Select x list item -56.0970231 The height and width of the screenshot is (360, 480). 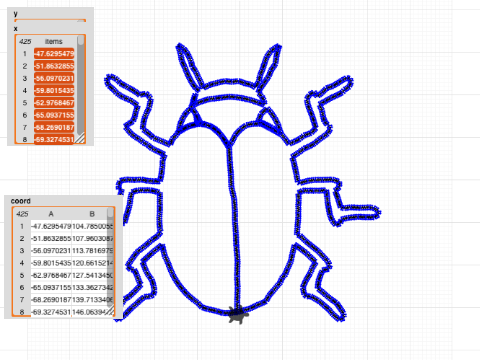click(x=54, y=78)
